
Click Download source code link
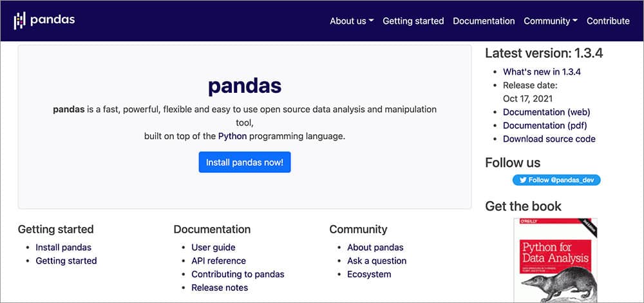click(549, 139)
